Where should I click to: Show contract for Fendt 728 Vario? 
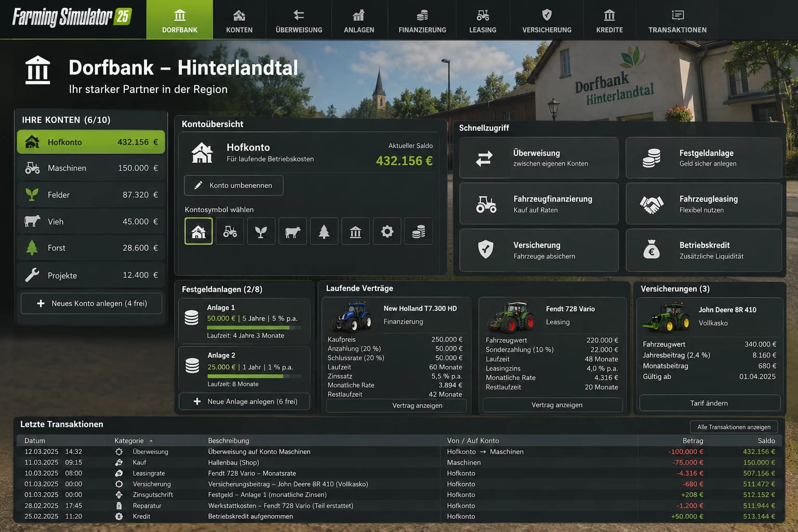[553, 405]
